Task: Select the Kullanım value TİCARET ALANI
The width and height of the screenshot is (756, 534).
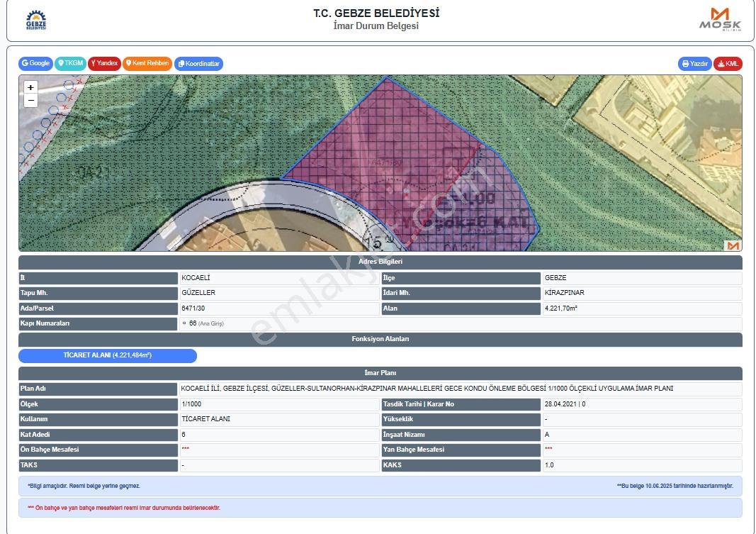Action: tap(206, 419)
